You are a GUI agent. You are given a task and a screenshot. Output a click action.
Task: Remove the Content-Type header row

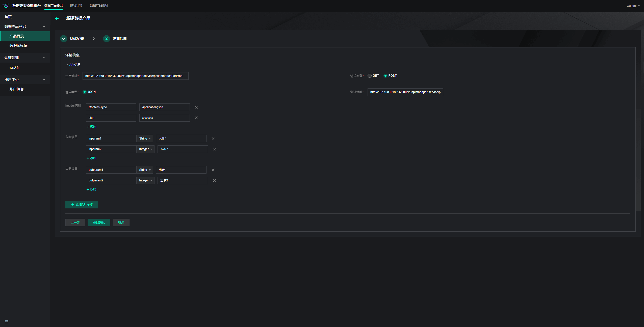[196, 107]
